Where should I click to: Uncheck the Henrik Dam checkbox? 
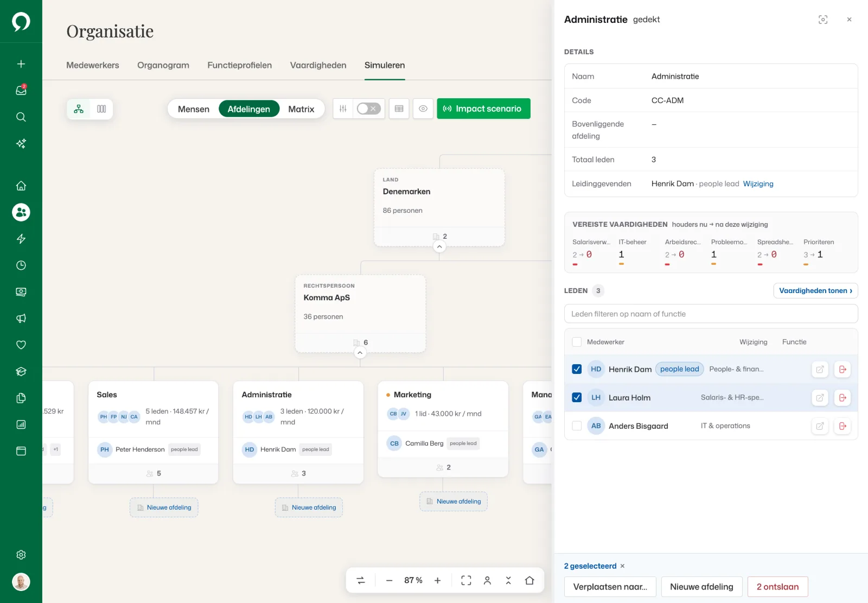[x=577, y=369]
